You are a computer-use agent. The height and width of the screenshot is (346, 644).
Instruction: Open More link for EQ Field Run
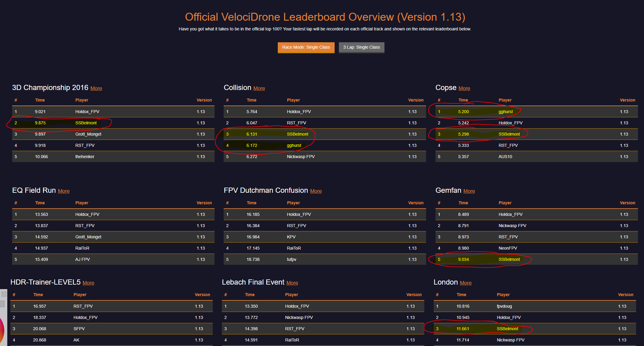[x=64, y=191]
